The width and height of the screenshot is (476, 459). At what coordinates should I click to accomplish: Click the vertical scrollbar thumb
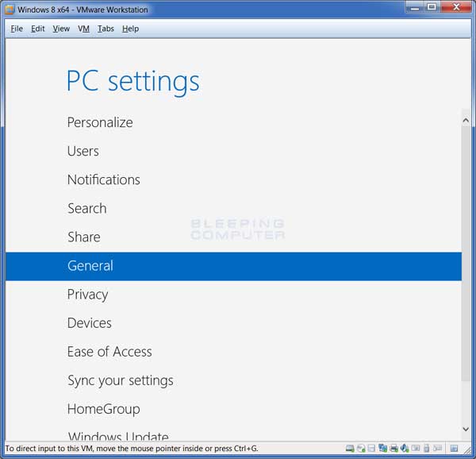pyautogui.click(x=466, y=253)
